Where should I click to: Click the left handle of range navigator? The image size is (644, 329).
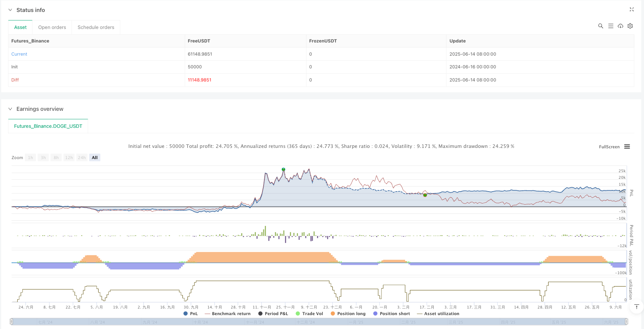pos(12,322)
